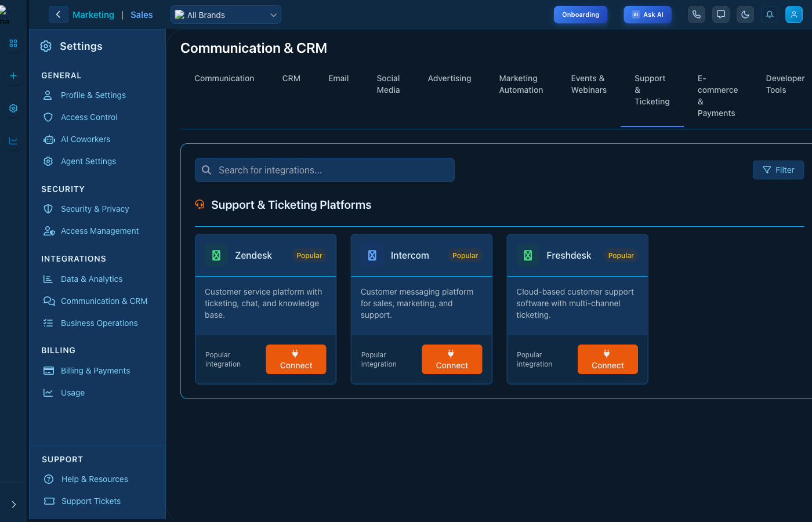The width and height of the screenshot is (812, 522).
Task: Switch to the E-commerce & Payments tab
Action: (x=718, y=96)
